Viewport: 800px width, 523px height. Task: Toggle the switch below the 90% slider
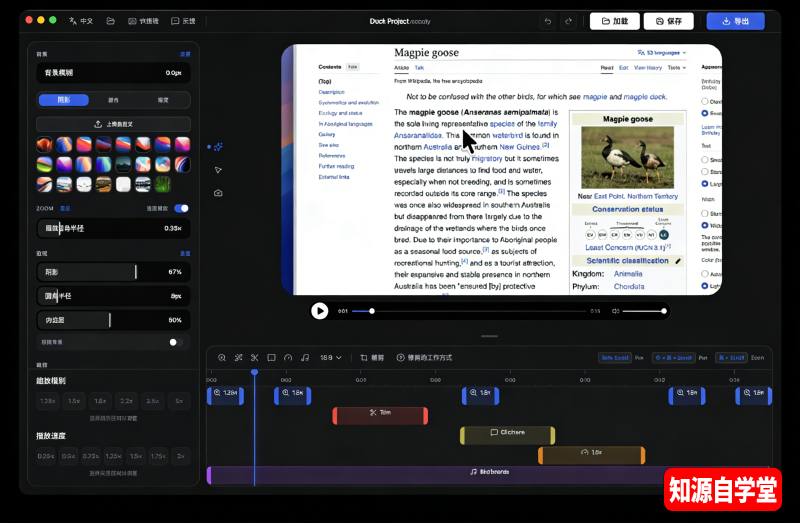[x=176, y=342]
